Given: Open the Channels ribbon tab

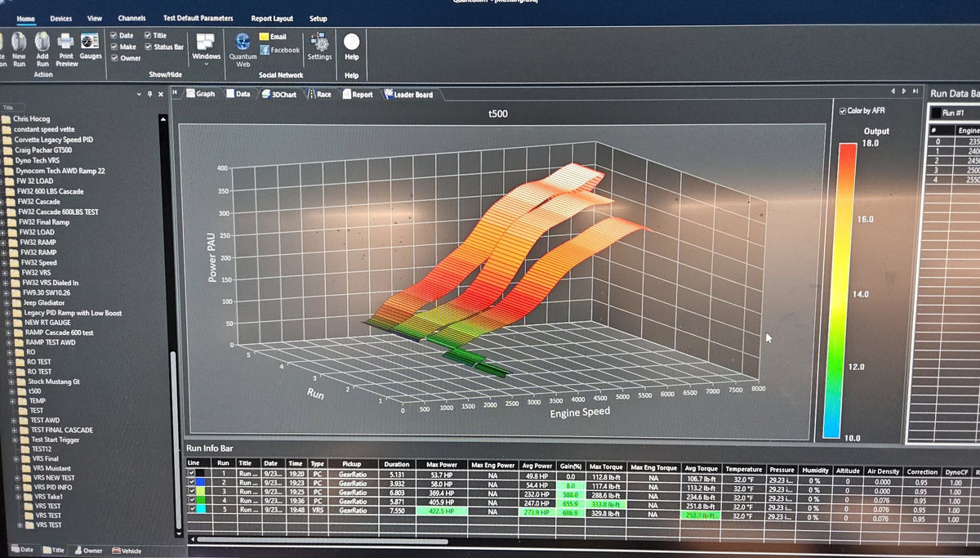Looking at the screenshot, I should click(x=131, y=18).
